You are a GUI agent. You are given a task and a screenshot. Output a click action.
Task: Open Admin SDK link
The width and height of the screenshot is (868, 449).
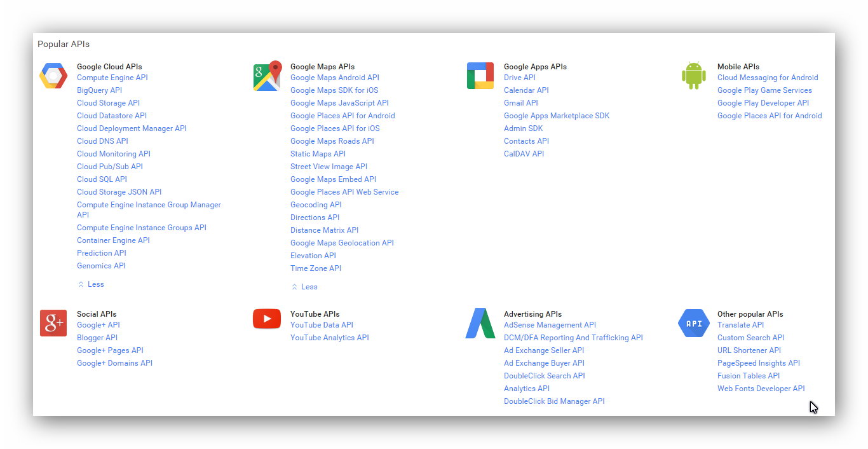(x=524, y=128)
